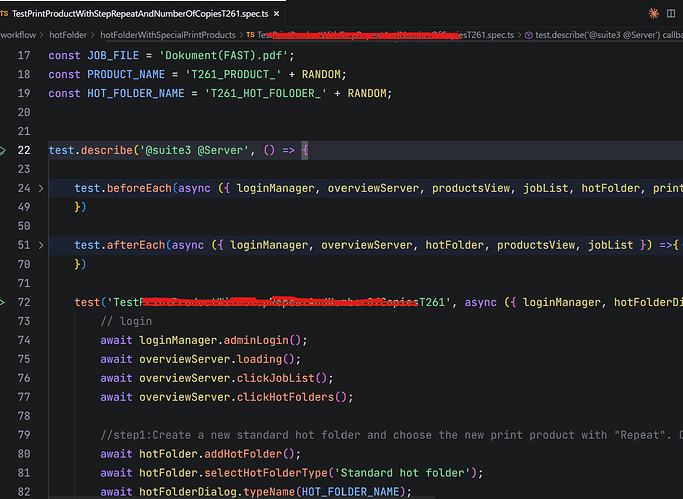Image resolution: width=683 pixels, height=499 pixels.
Task: Click adminLogin on line 74
Action: tap(256, 341)
